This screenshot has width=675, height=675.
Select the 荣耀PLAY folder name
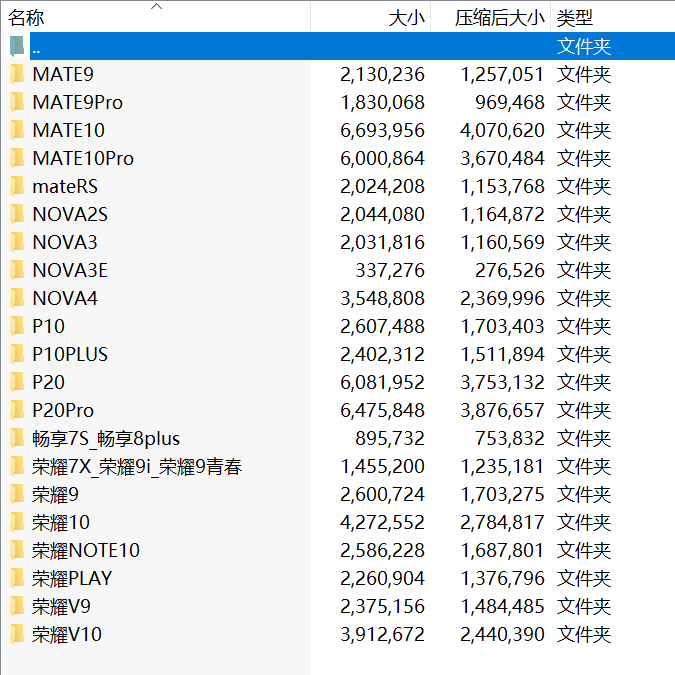[x=72, y=578]
